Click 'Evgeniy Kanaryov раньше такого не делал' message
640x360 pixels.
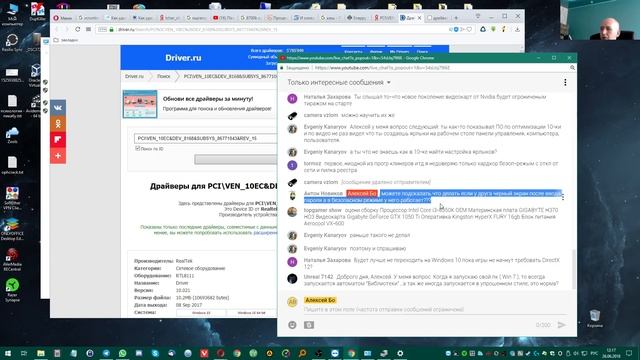click(357, 236)
